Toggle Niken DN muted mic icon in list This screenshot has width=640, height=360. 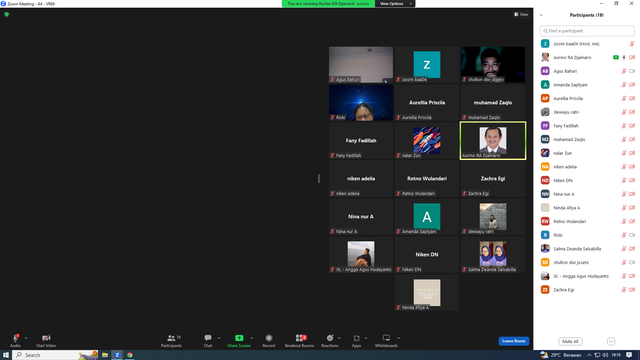click(624, 180)
